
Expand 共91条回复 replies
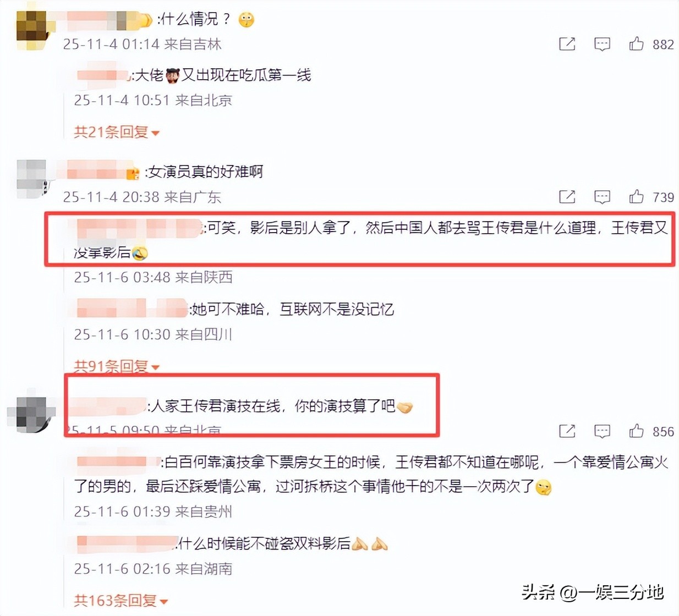coord(117,366)
